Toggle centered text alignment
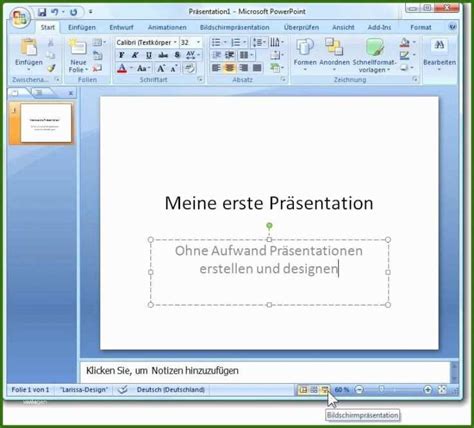 229,68
